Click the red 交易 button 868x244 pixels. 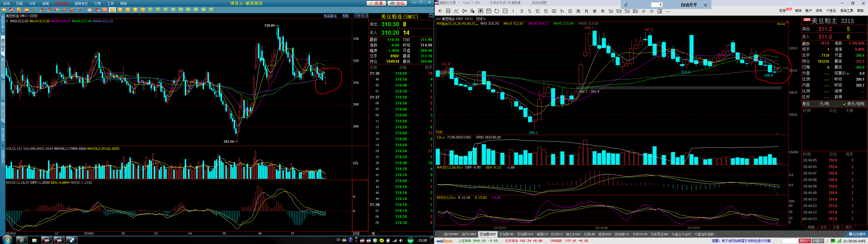[376, 3]
